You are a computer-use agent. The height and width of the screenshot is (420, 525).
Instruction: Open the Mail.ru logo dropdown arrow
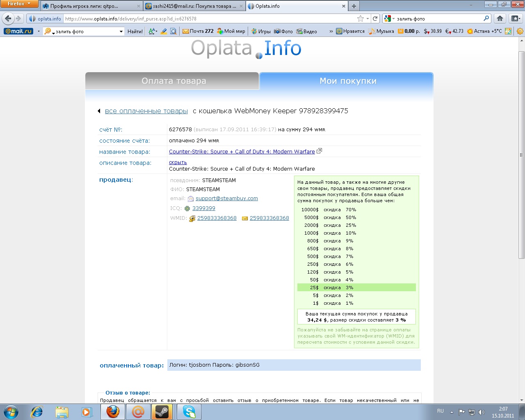(39, 32)
